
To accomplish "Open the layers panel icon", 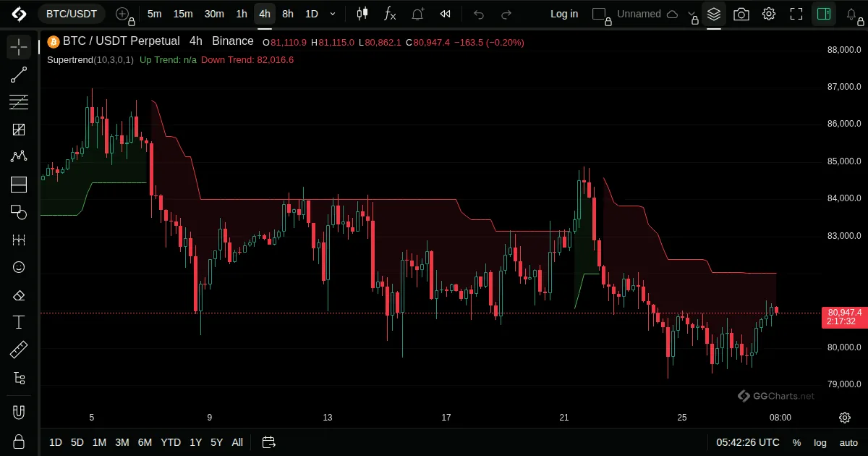I will click(x=714, y=14).
